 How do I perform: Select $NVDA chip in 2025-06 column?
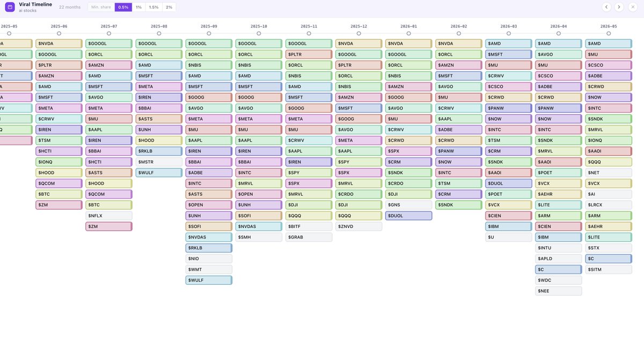click(59, 43)
